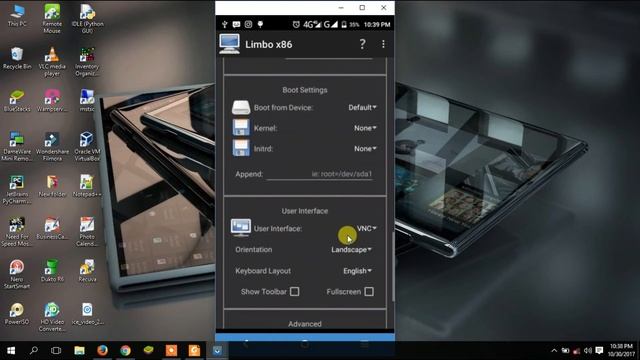Click the taskbar search magnifier
This screenshot has height=360, width=640.
point(34,350)
